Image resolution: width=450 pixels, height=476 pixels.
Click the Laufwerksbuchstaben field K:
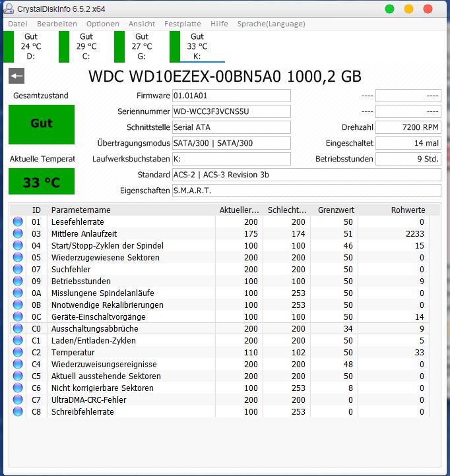[x=231, y=159]
